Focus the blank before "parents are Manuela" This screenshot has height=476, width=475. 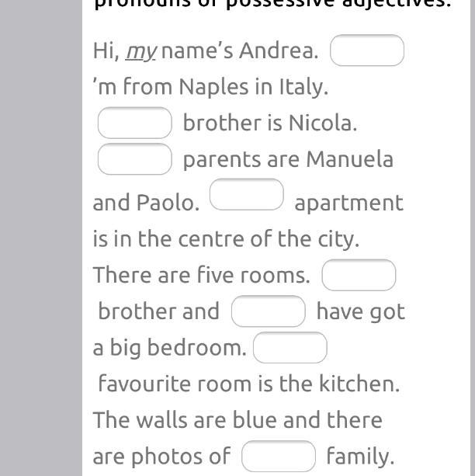(135, 159)
